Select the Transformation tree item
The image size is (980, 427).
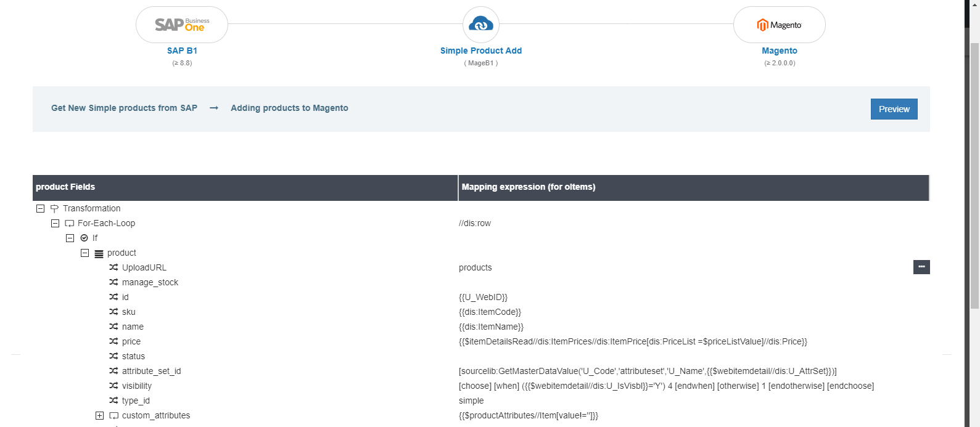tap(91, 208)
